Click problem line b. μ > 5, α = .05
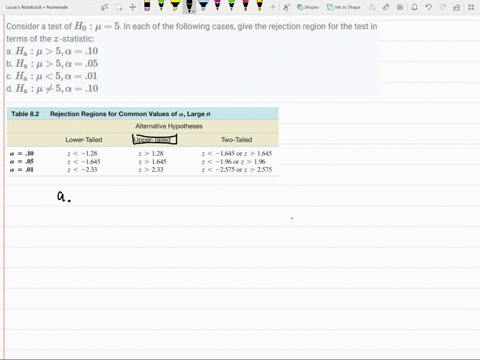 tap(52, 64)
